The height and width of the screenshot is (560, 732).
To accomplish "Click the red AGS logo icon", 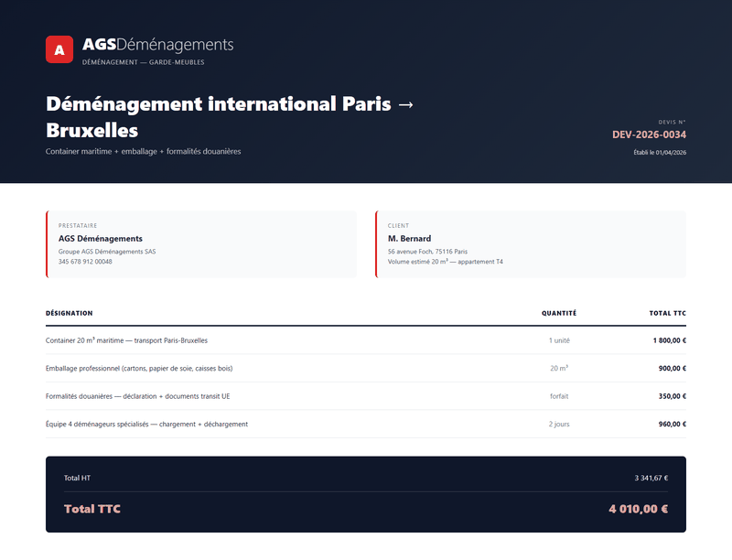I will [59, 49].
